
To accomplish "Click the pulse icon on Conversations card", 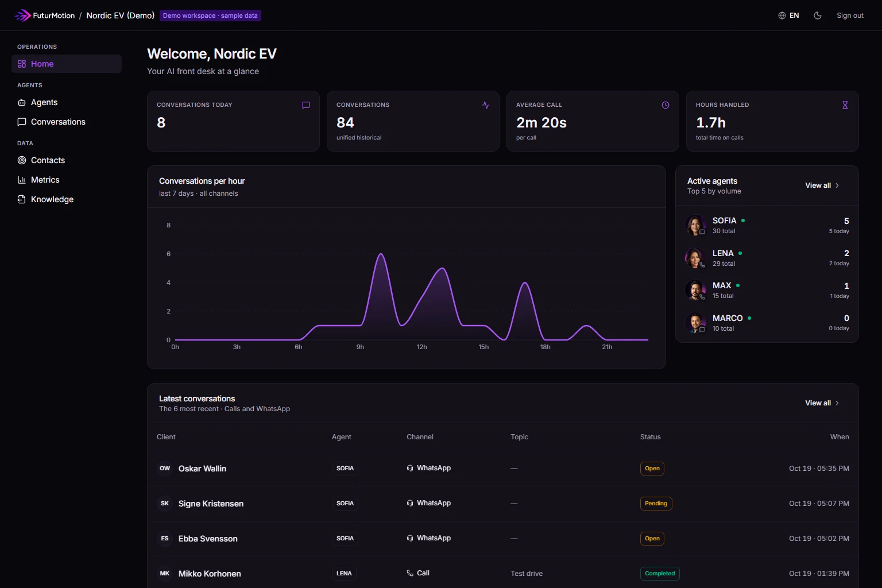I will point(486,105).
